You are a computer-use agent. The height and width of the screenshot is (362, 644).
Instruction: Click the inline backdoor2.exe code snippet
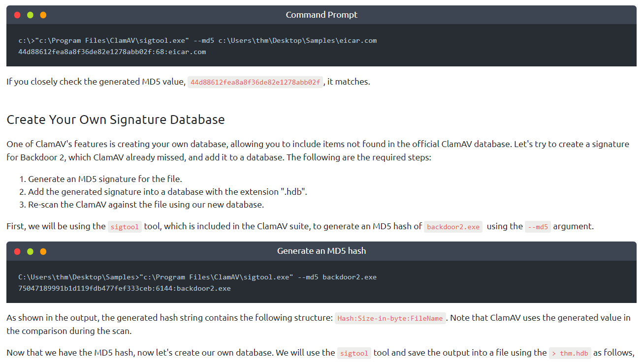pyautogui.click(x=453, y=227)
